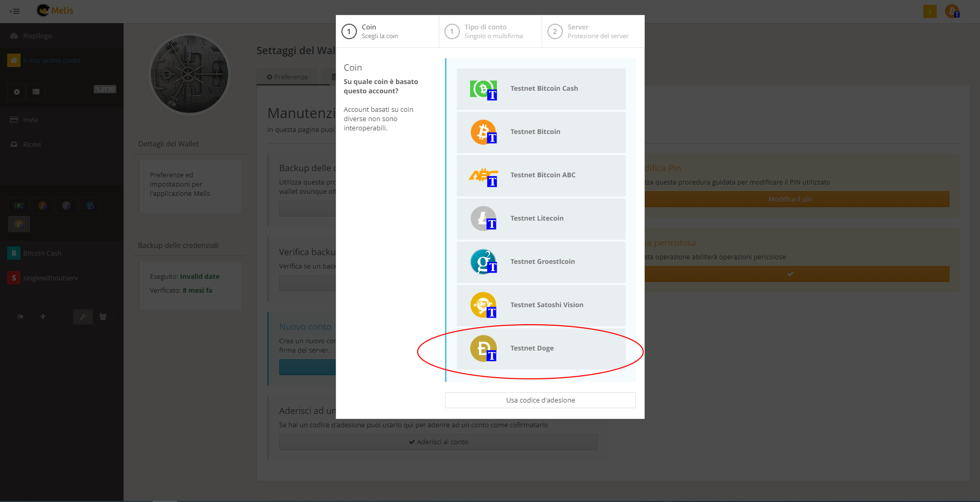980x502 pixels.
Task: Click the yellow notification icon in header
Action: (930, 11)
